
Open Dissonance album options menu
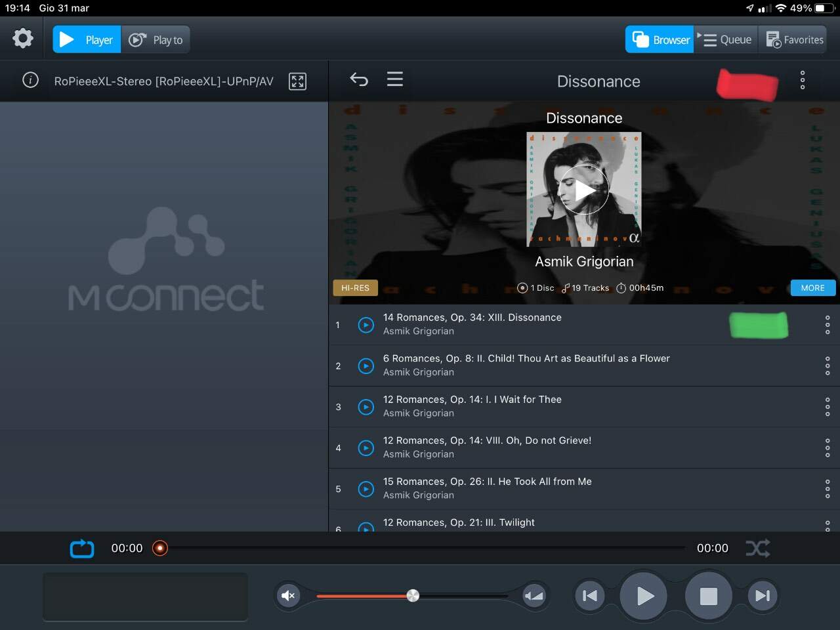(802, 81)
